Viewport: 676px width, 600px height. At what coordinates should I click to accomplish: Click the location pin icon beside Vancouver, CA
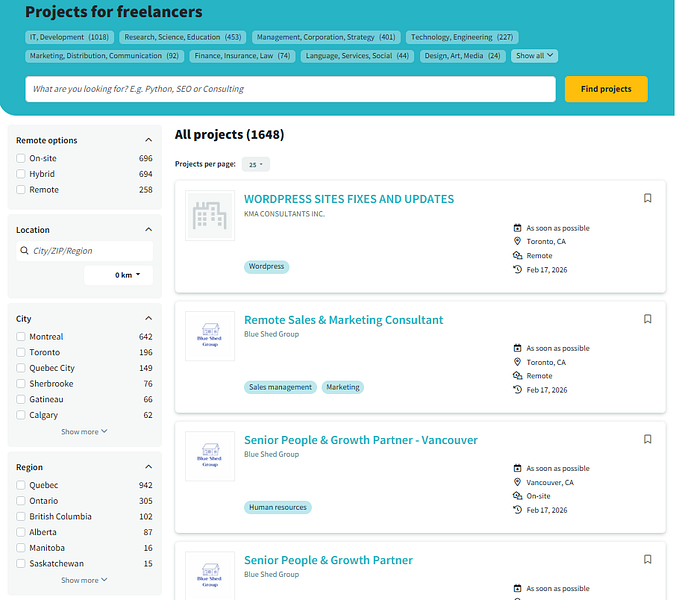pyautogui.click(x=517, y=482)
